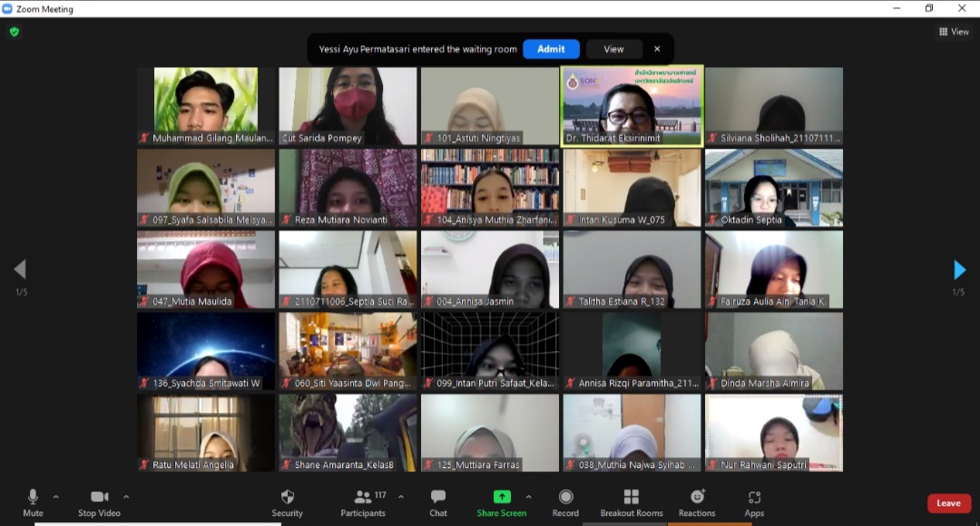The height and width of the screenshot is (526, 980).
Task: Click the green encryption shield icon
Action: [x=14, y=32]
